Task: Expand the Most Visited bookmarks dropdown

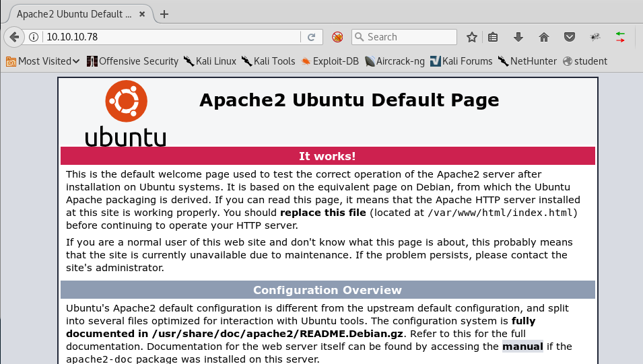Action: pyautogui.click(x=43, y=61)
